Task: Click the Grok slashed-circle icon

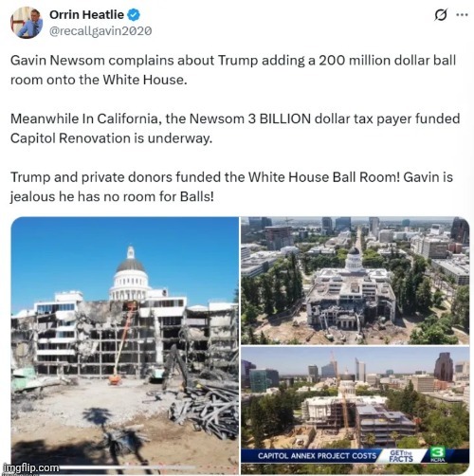Action: click(x=441, y=15)
